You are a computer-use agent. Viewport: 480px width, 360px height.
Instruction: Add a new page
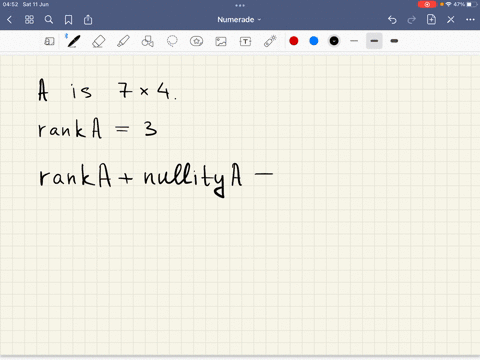[431, 19]
